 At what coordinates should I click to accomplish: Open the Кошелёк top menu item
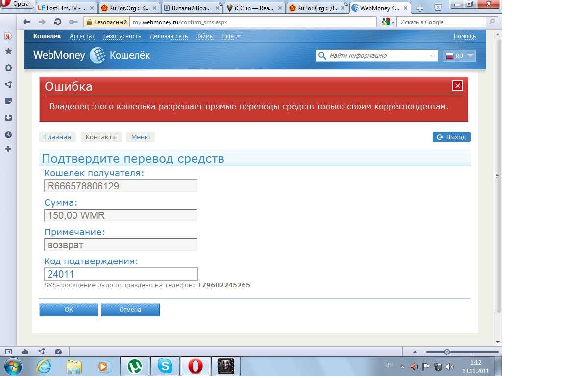[x=47, y=36]
